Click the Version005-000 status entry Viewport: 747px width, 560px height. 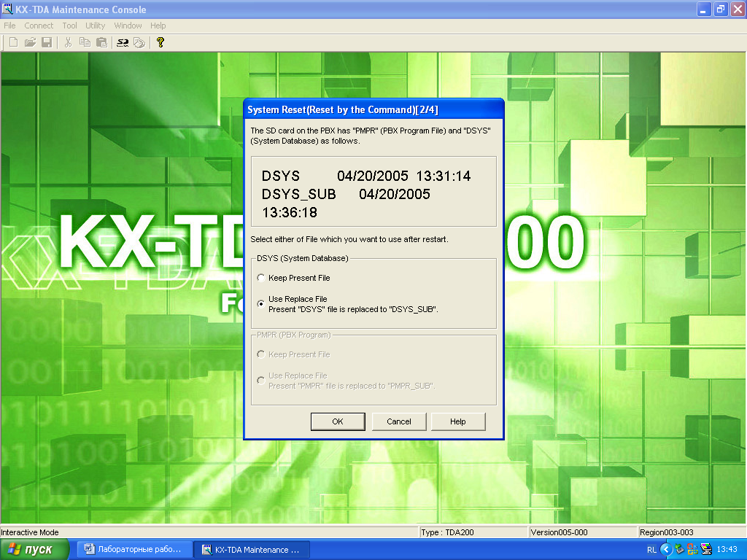click(x=582, y=532)
